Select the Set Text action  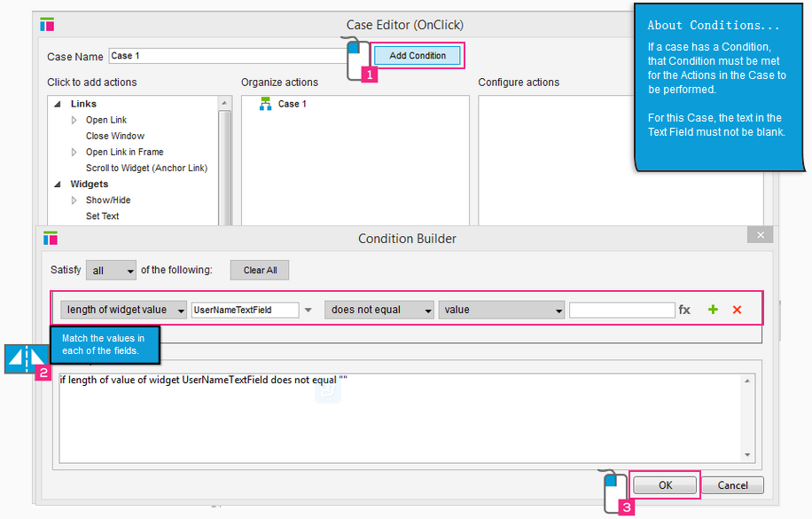(102, 216)
